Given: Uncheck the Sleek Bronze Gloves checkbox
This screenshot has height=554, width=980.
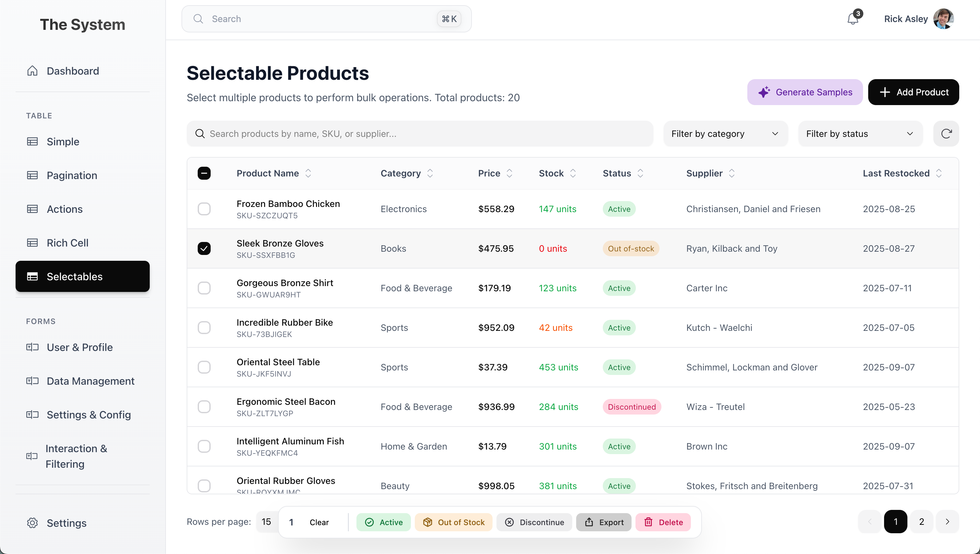Looking at the screenshot, I should coord(204,249).
